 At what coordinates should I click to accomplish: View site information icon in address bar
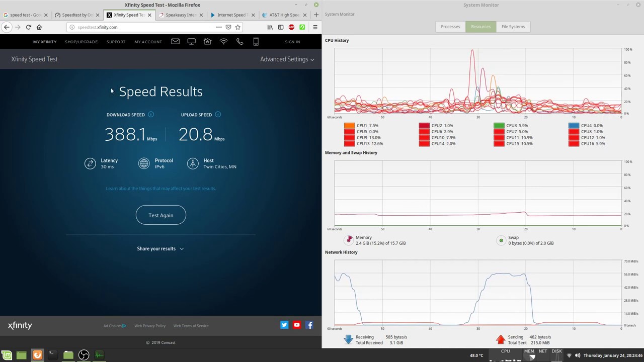[72, 27]
